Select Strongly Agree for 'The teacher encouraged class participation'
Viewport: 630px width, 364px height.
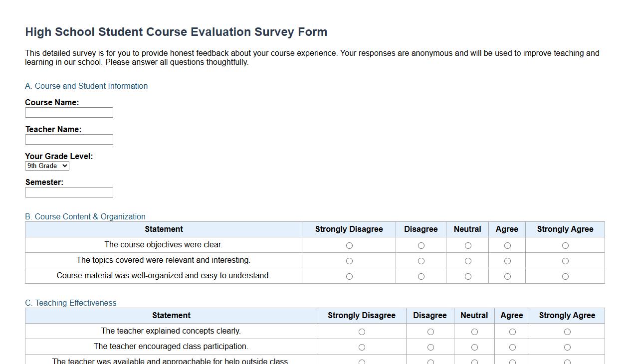(x=567, y=347)
